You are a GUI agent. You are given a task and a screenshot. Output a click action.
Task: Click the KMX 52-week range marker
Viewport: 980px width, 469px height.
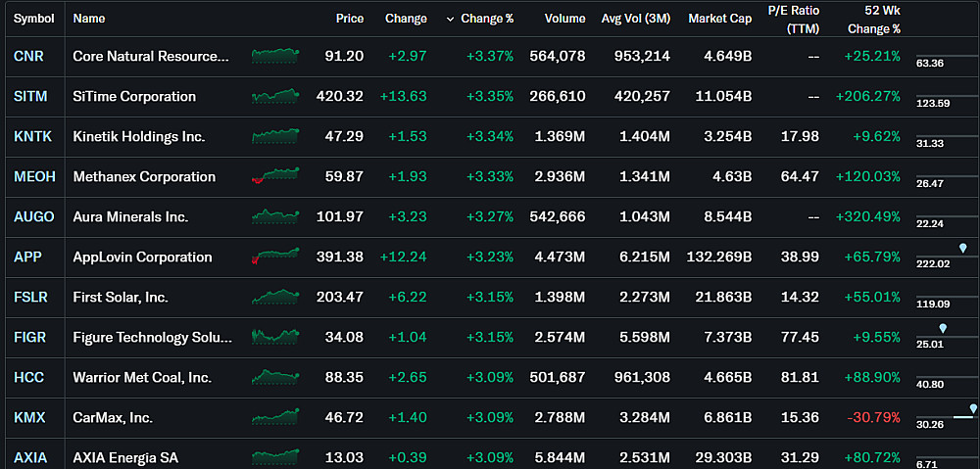973,408
